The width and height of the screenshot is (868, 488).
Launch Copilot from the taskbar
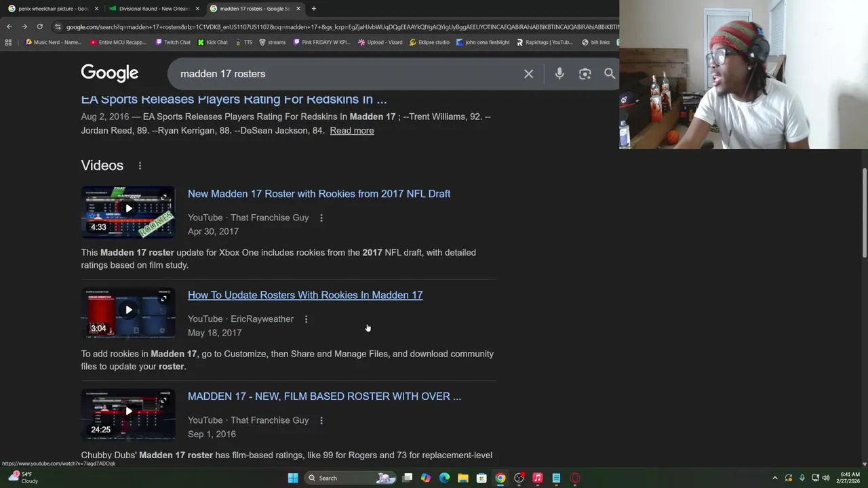coord(425,478)
